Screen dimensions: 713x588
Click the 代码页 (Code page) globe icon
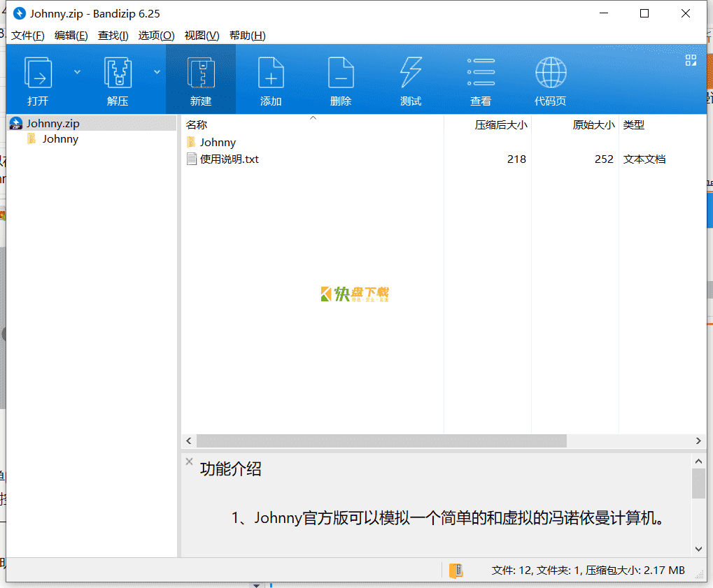tap(551, 72)
